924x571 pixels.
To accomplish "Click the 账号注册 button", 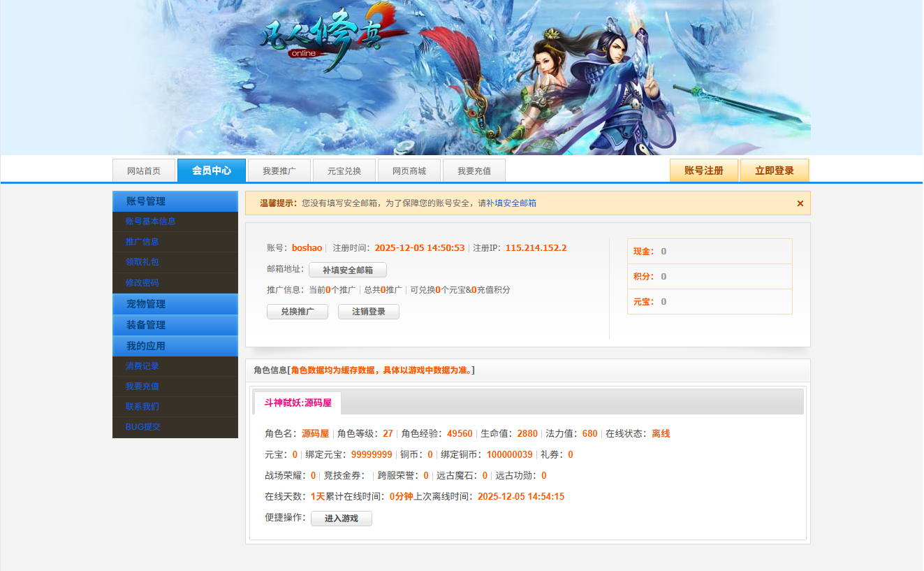I will click(703, 171).
